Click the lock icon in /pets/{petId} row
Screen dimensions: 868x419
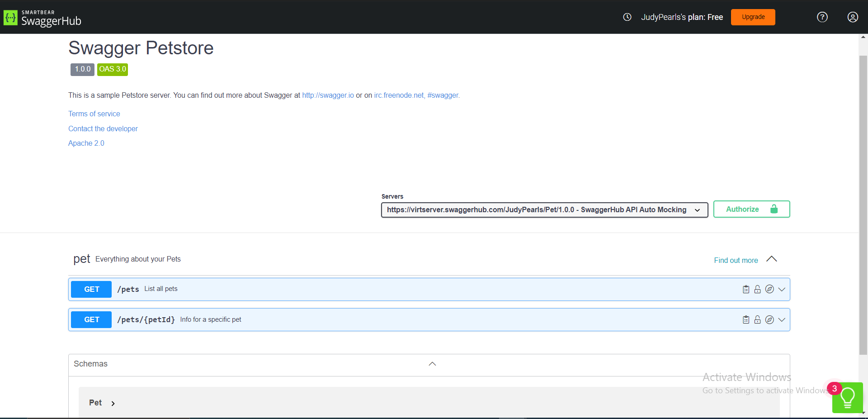[758, 320]
